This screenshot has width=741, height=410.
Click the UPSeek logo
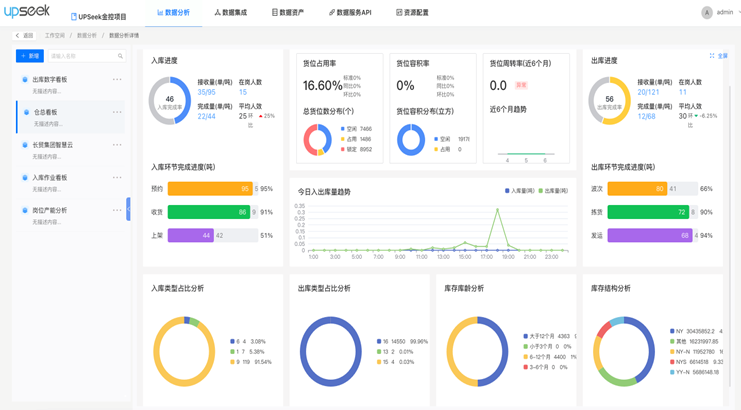[27, 13]
